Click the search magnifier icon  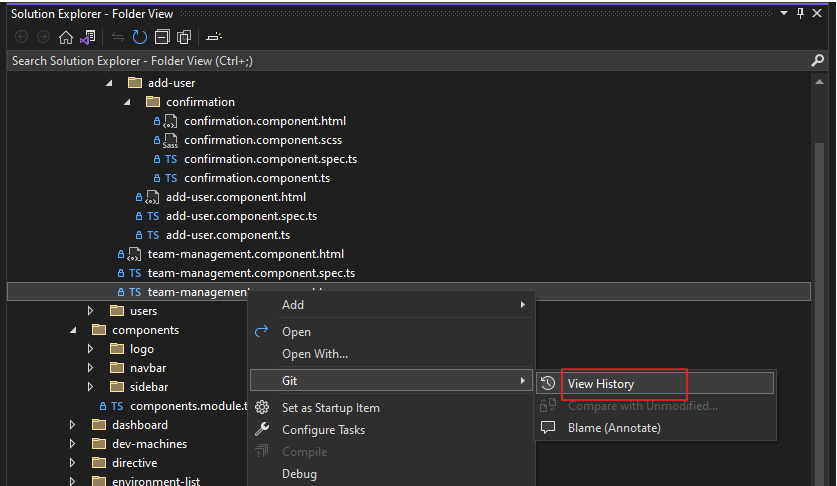(817, 61)
